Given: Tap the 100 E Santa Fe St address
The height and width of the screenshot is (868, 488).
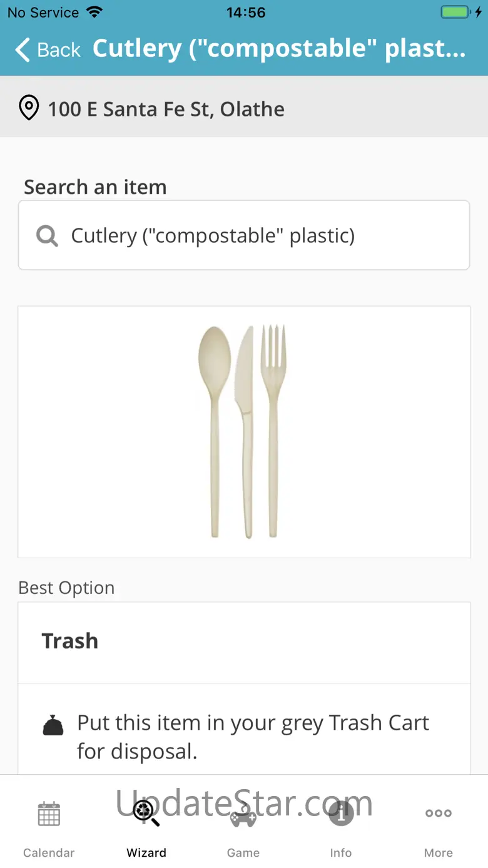Looking at the screenshot, I should [x=166, y=110].
